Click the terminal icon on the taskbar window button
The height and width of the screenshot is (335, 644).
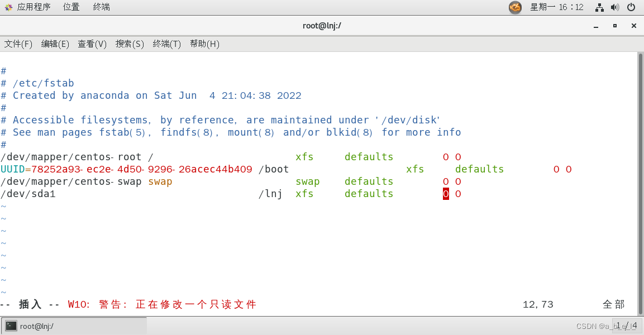coord(12,326)
